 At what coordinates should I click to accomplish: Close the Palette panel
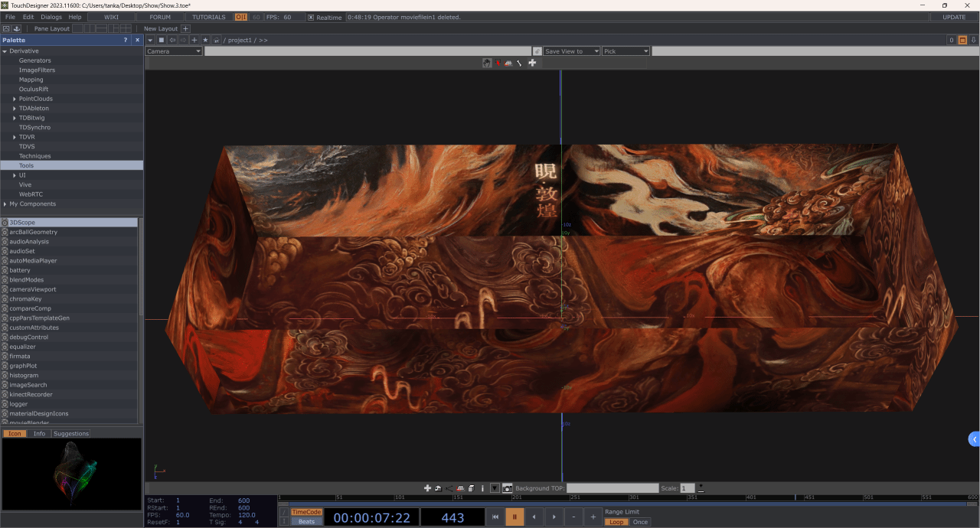click(138, 40)
